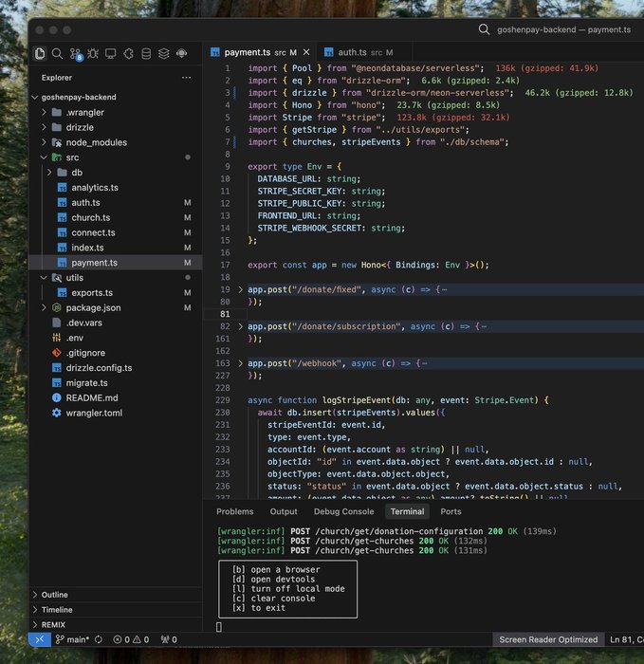Expand the .wrangler folder

(44, 112)
